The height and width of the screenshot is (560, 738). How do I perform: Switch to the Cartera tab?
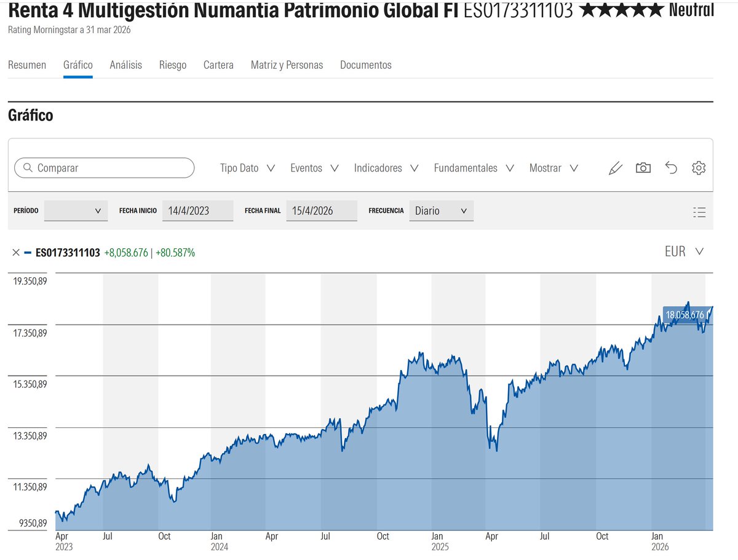point(218,65)
